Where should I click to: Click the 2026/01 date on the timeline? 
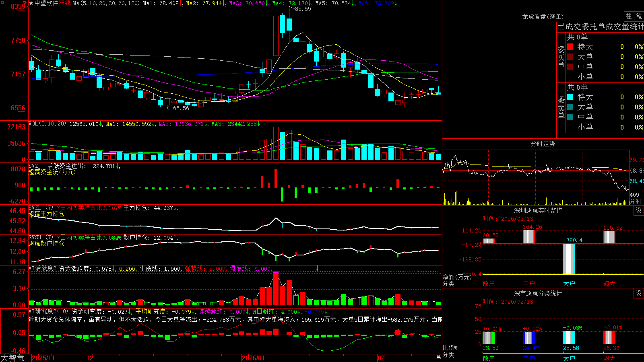coord(253,358)
